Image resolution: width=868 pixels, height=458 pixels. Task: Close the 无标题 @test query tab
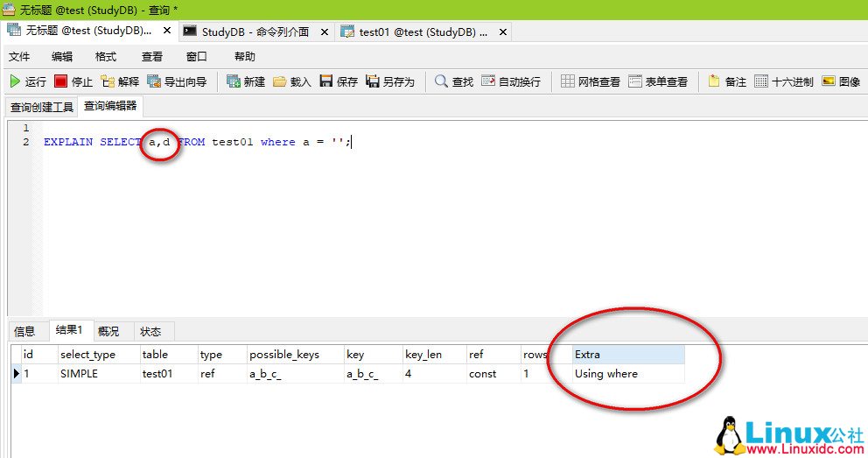tap(166, 31)
